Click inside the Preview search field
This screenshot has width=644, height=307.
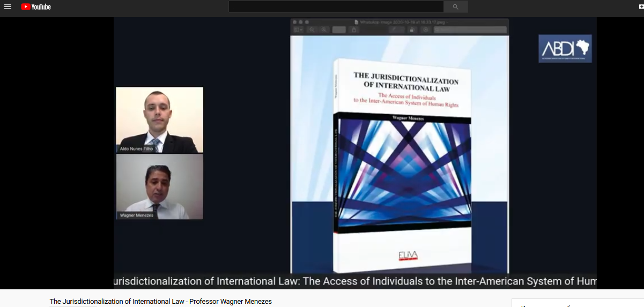[470, 30]
